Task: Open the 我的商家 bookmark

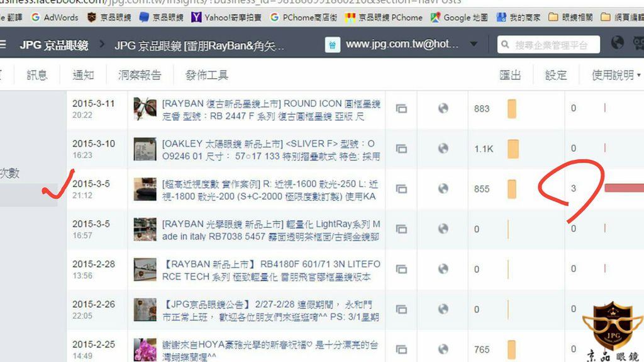Action: pyautogui.click(x=518, y=17)
